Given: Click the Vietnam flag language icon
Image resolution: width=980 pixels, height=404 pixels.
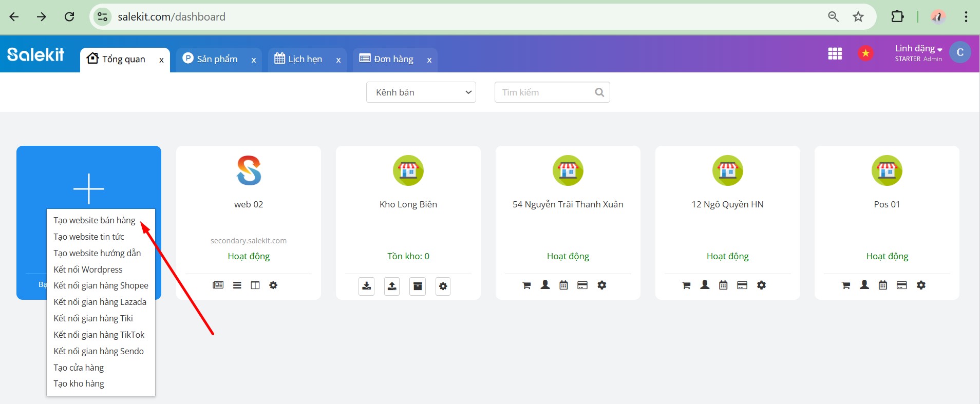Looking at the screenshot, I should point(865,53).
